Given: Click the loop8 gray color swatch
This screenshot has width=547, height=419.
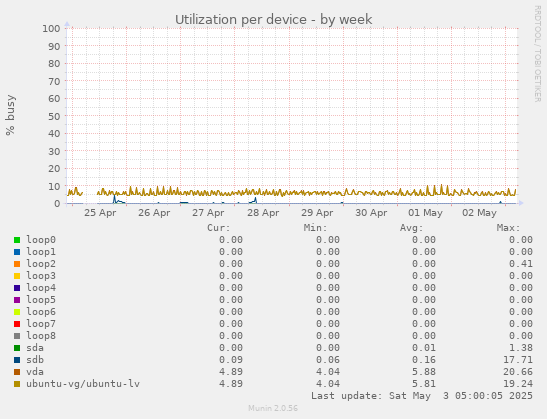Looking at the screenshot, I should coord(17,336).
